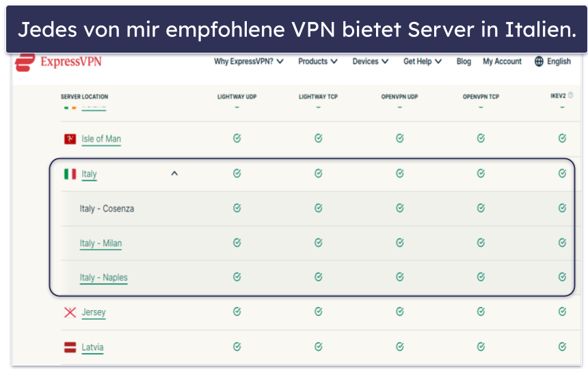The image size is (588, 369).
Task: Click the Latvia flag icon
Action: pos(70,347)
